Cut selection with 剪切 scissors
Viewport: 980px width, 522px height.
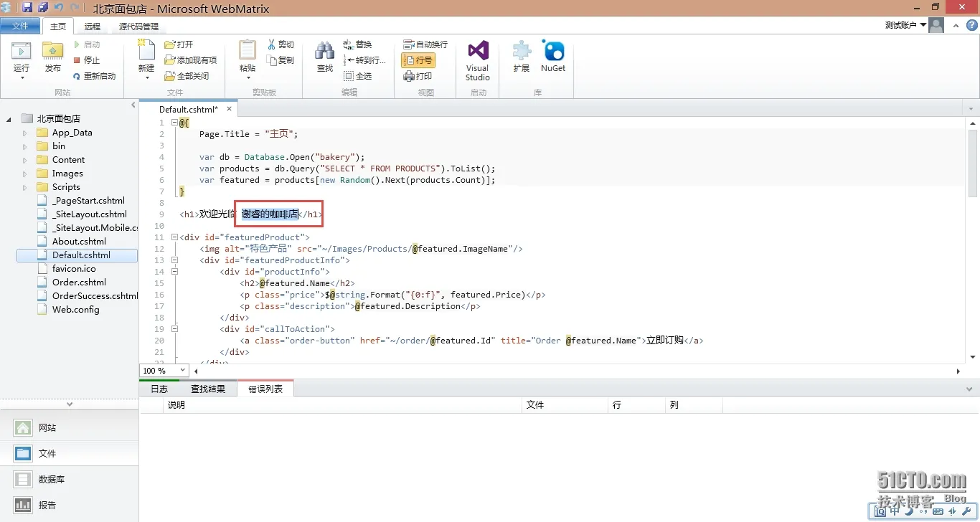(281, 44)
